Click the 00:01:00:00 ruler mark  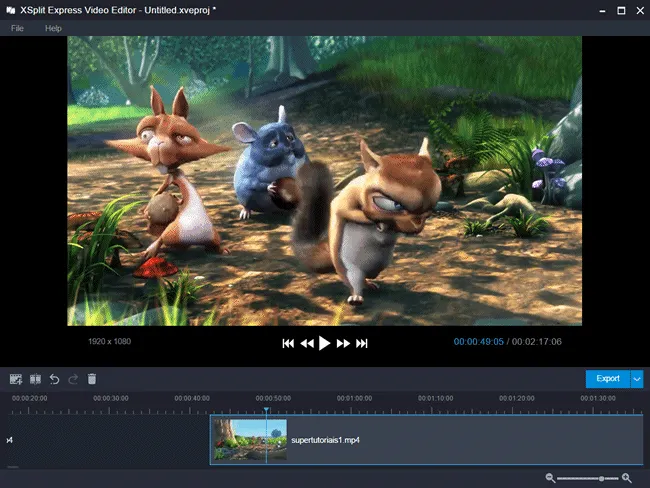point(354,398)
